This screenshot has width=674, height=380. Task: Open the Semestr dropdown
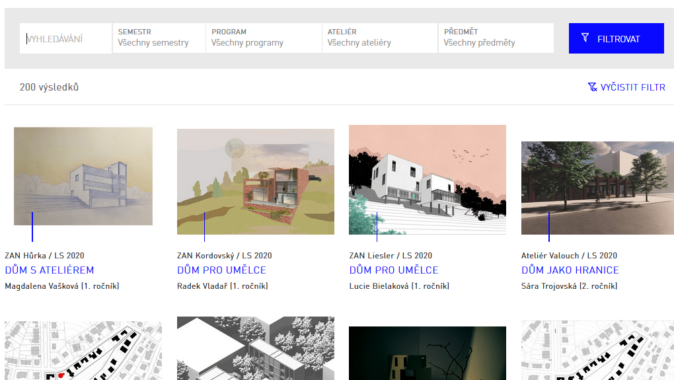[159, 38]
